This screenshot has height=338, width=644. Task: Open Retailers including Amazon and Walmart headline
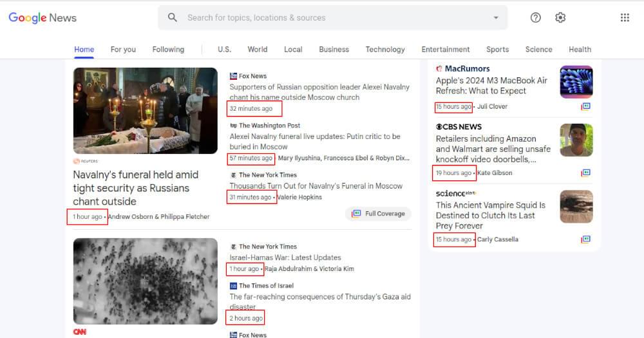[x=493, y=149]
